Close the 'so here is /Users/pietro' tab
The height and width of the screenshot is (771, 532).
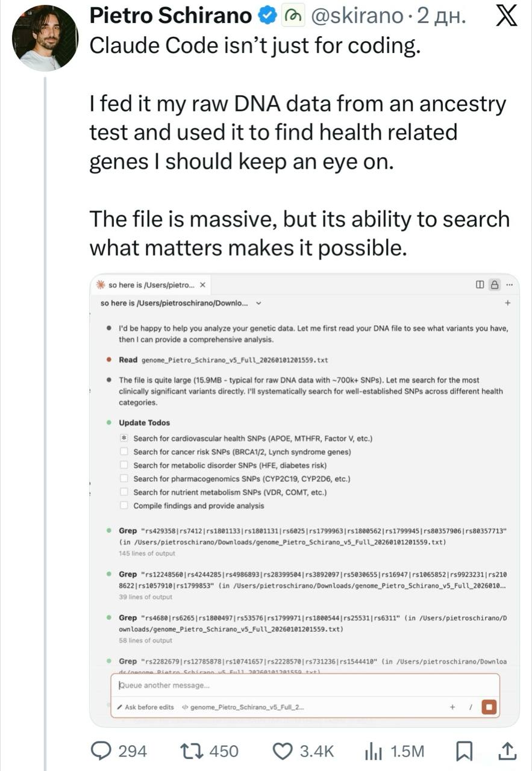[x=202, y=285]
